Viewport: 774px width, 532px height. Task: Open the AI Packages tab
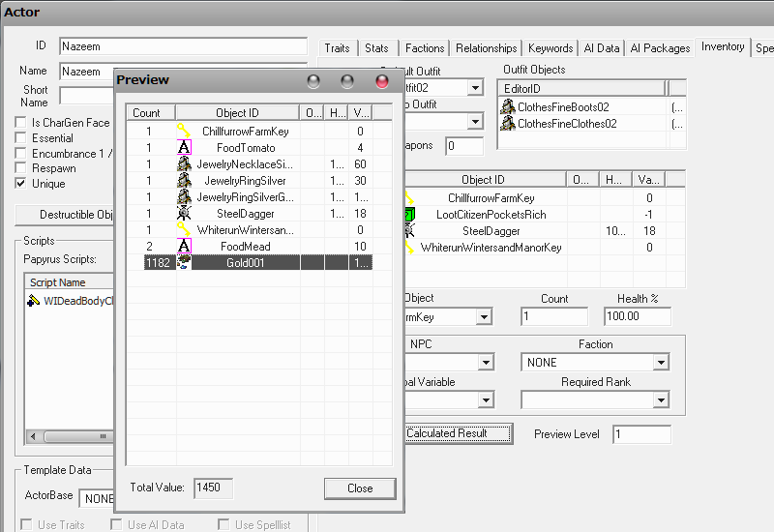[x=660, y=48]
